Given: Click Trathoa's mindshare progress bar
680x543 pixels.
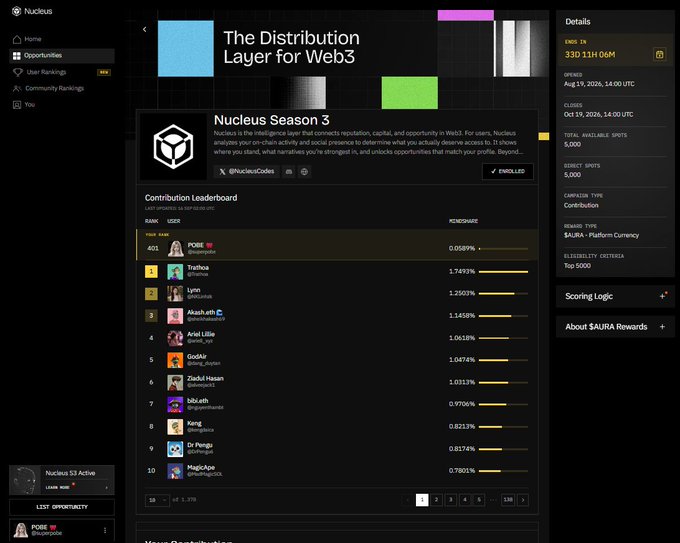Looking at the screenshot, I should point(503,272).
